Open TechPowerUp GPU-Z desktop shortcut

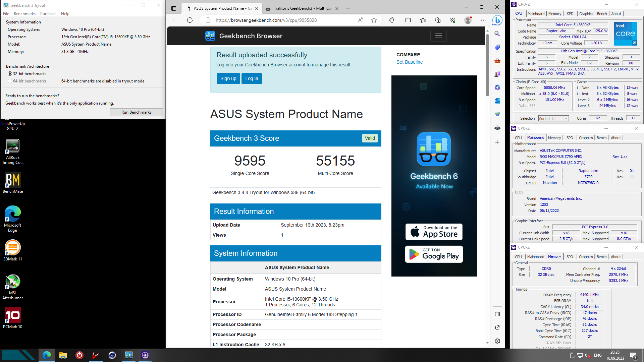(x=13, y=126)
